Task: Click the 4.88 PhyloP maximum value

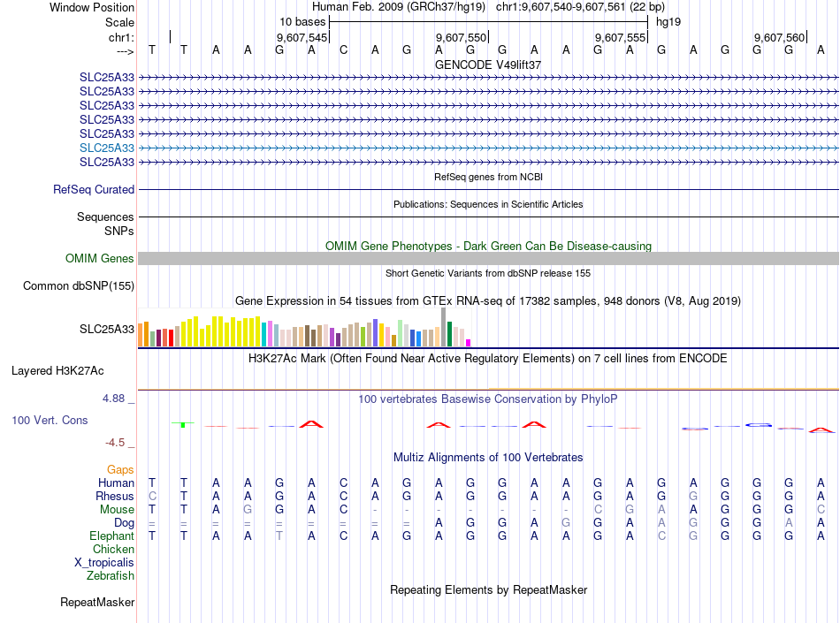Action: click(x=113, y=399)
